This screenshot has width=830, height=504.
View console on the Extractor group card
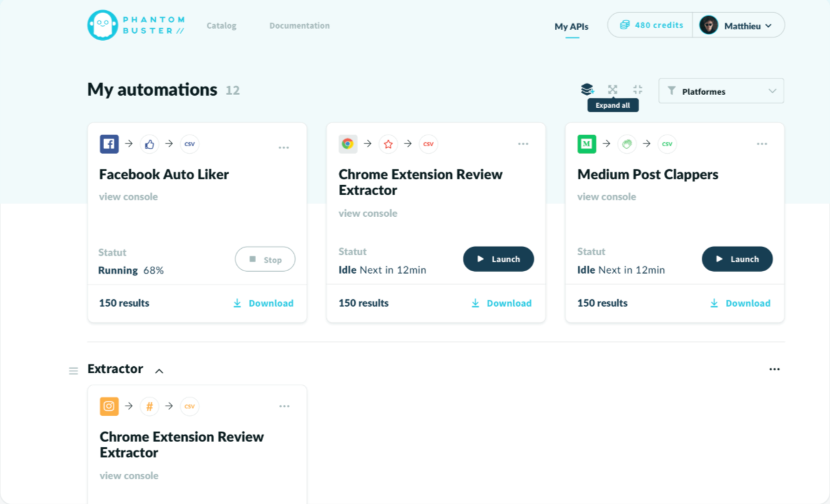click(129, 475)
